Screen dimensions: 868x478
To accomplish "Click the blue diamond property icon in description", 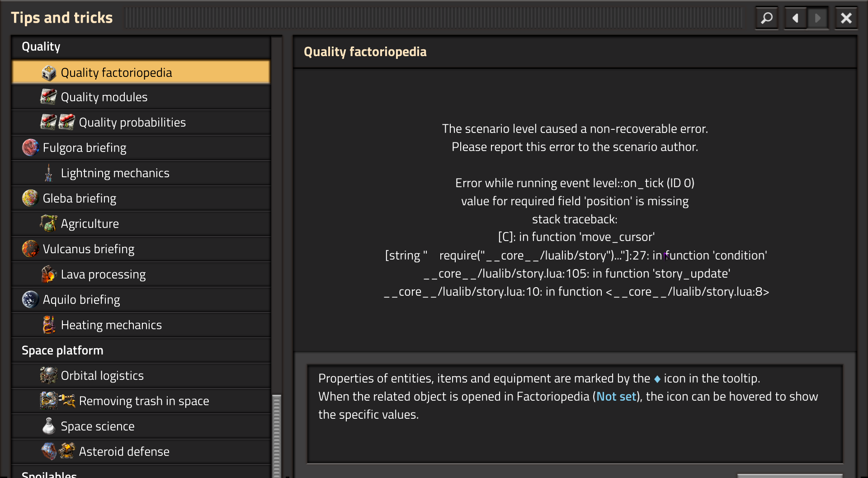I will (657, 379).
